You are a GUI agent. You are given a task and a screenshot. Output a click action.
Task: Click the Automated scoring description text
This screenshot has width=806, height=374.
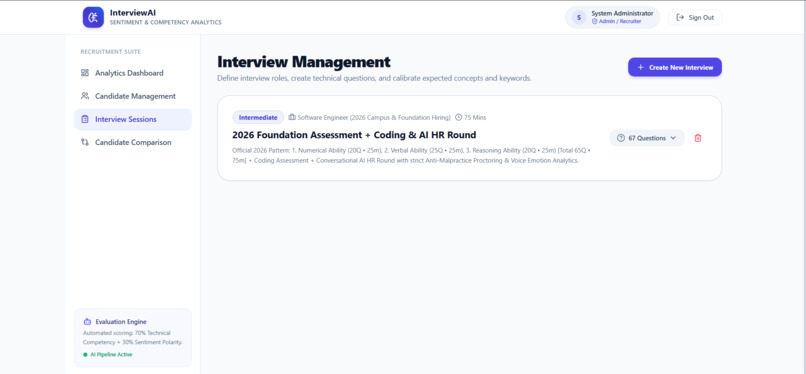pyautogui.click(x=133, y=338)
